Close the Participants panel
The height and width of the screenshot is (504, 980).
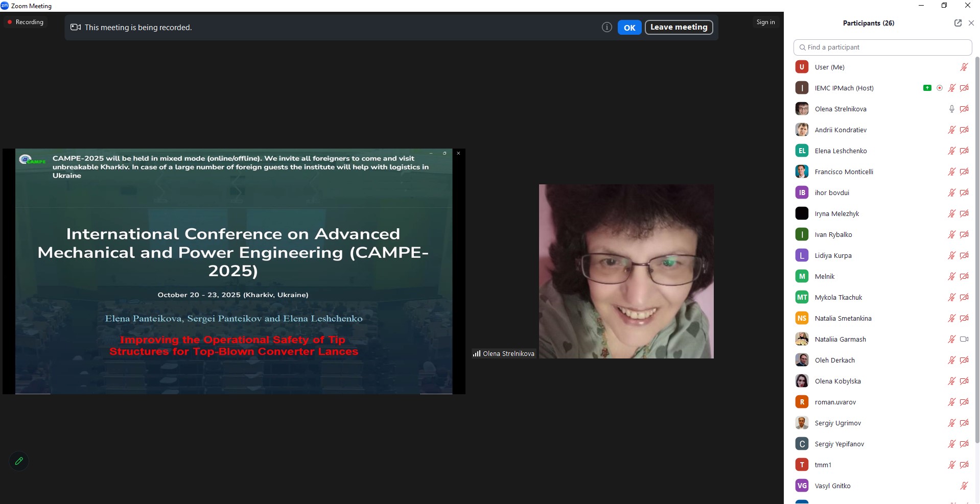click(971, 23)
